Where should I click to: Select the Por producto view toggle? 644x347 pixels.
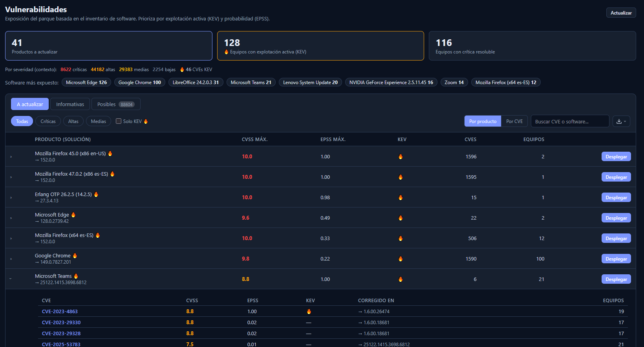click(483, 121)
